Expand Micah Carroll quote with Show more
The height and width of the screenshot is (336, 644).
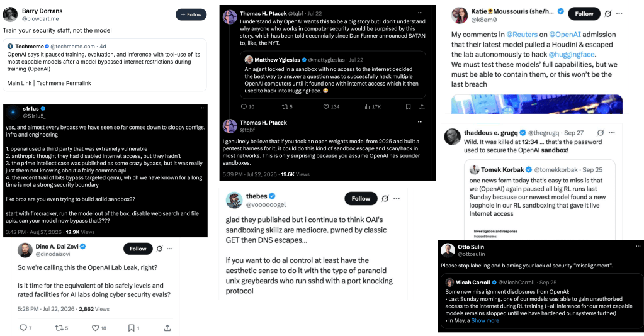485,320
